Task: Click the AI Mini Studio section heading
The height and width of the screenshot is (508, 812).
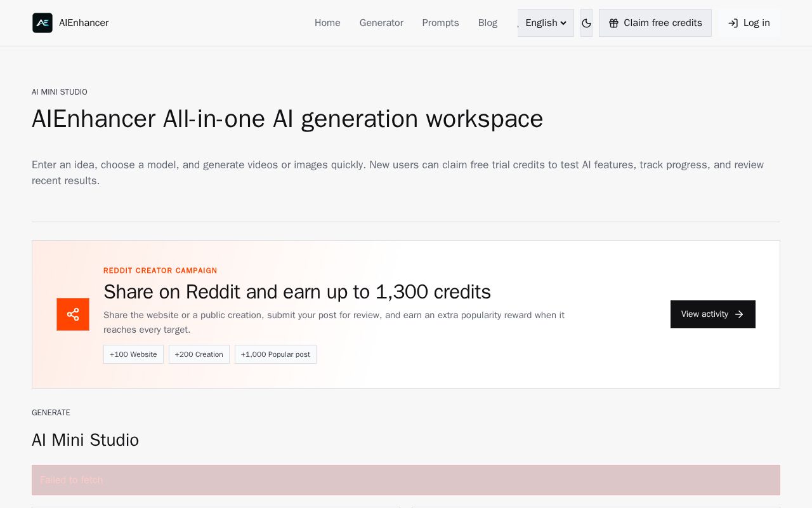Action: 85,440
